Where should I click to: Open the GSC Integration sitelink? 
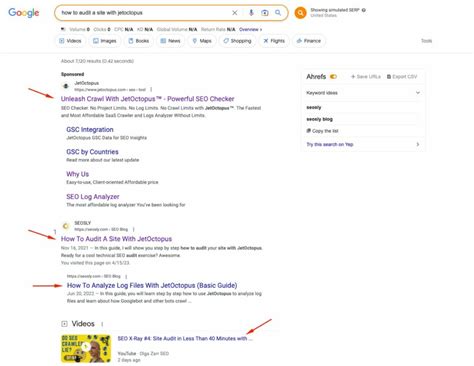point(90,130)
